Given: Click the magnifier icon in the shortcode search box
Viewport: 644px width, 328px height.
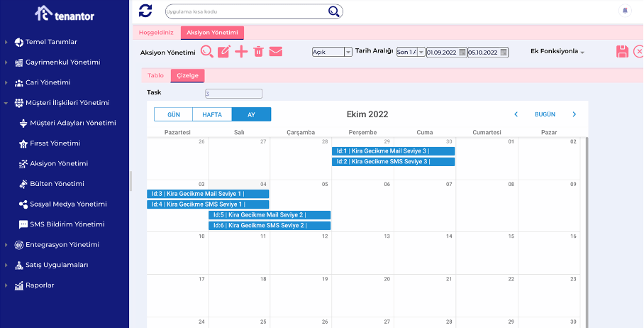Looking at the screenshot, I should (334, 11).
